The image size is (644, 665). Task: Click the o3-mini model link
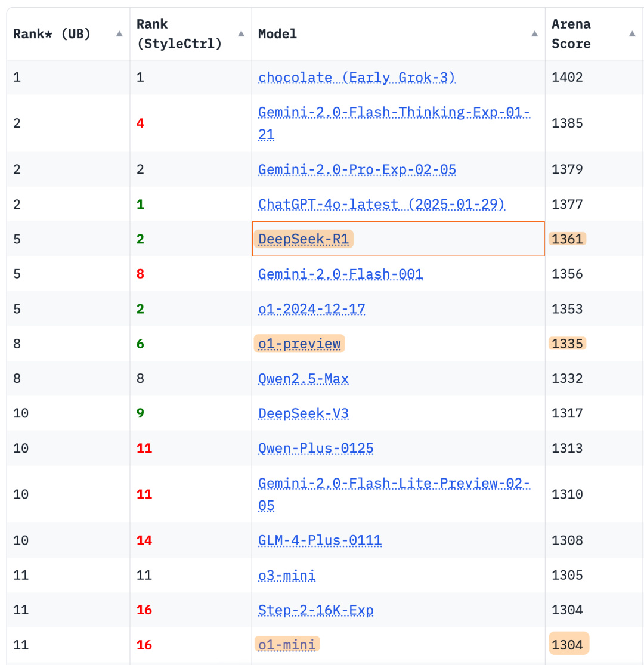tap(287, 576)
